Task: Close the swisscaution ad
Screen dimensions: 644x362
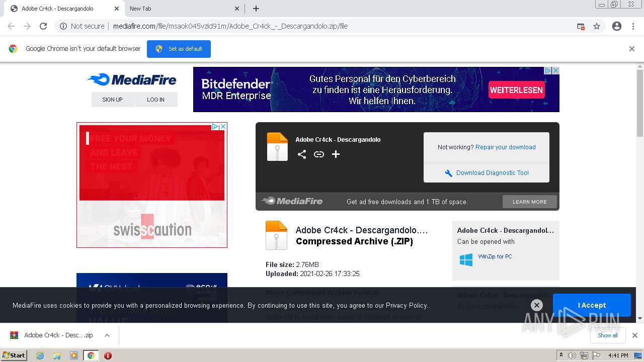Action: (x=223, y=127)
